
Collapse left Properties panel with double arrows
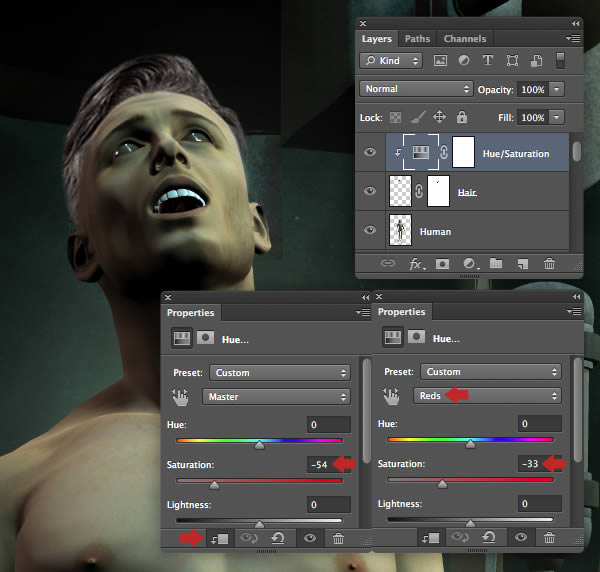[365, 297]
